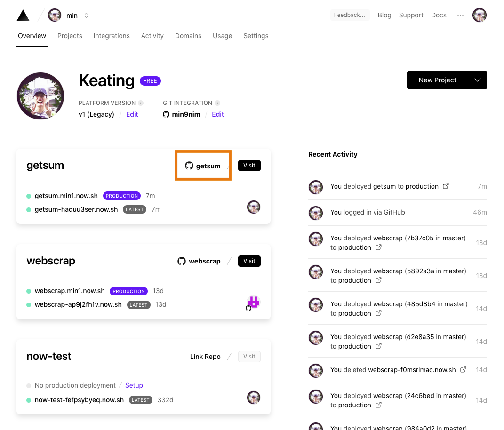Click the Platform Version info icon
The height and width of the screenshot is (430, 504).
pos(141,103)
